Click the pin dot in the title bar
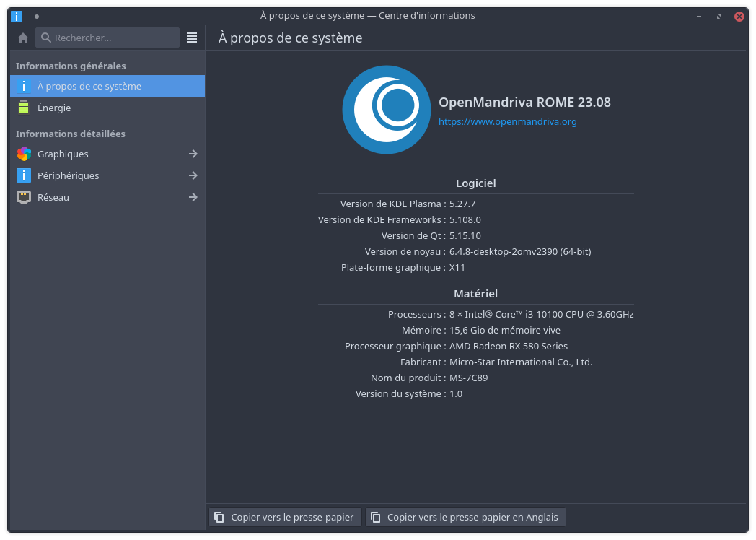The width and height of the screenshot is (756, 540). pyautogui.click(x=37, y=17)
